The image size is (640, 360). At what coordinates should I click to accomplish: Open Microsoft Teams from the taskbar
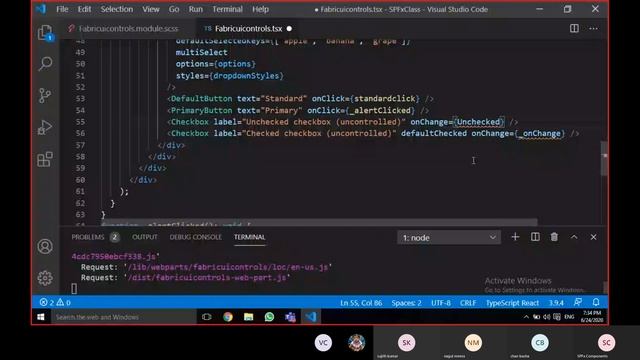[x=290, y=317]
